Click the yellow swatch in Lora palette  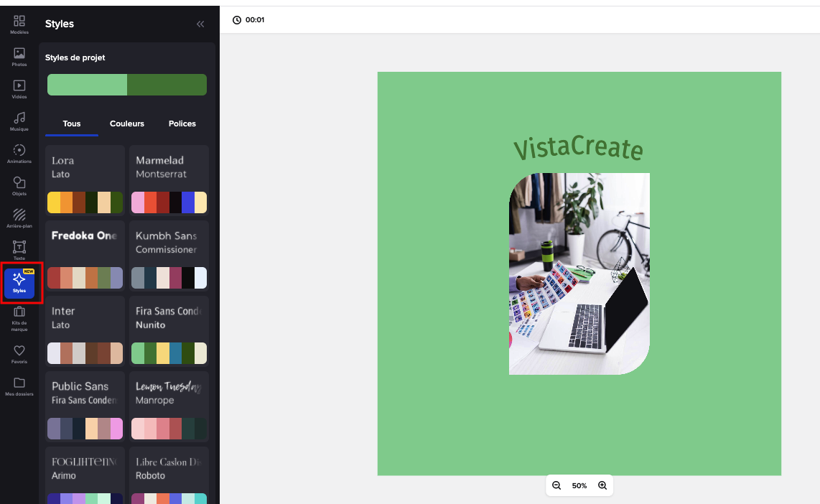pos(54,203)
